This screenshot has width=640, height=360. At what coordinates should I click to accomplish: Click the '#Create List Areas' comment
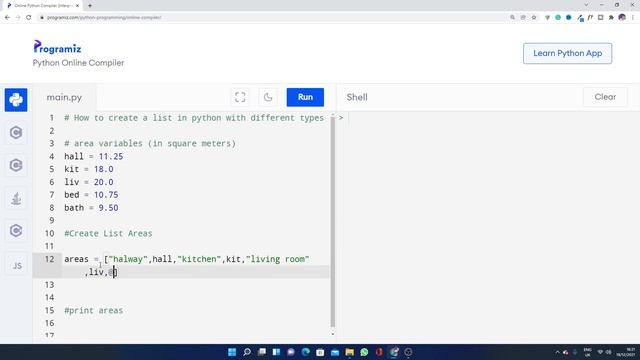pos(108,233)
